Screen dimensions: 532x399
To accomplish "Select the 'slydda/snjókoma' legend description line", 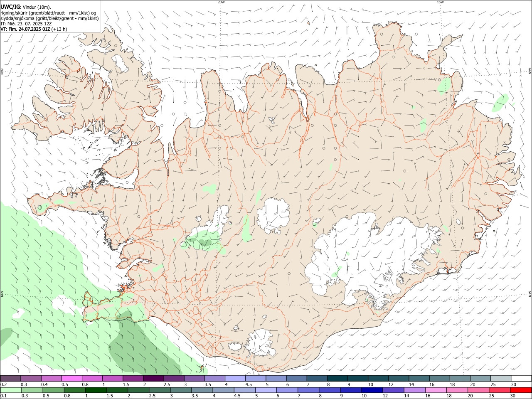I will (x=49, y=18).
